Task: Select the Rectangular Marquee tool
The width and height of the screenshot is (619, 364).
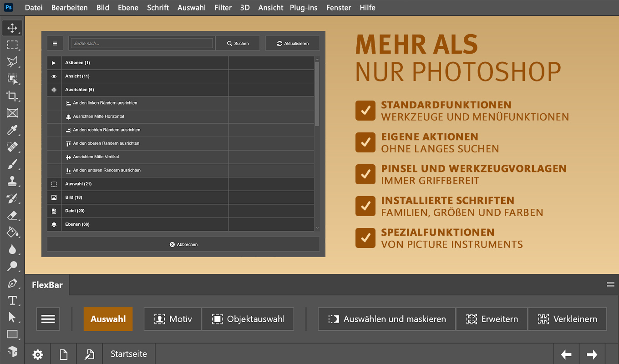Action: coord(12,45)
